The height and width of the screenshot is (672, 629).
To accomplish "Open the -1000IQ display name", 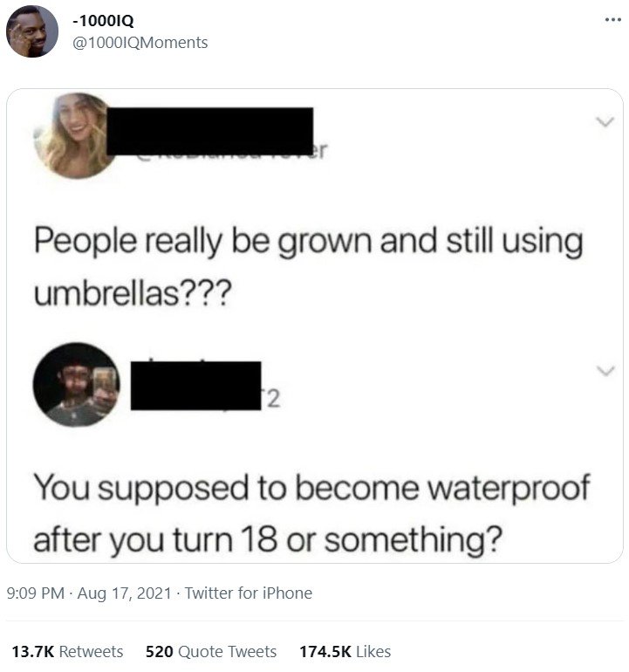I will pos(103,20).
